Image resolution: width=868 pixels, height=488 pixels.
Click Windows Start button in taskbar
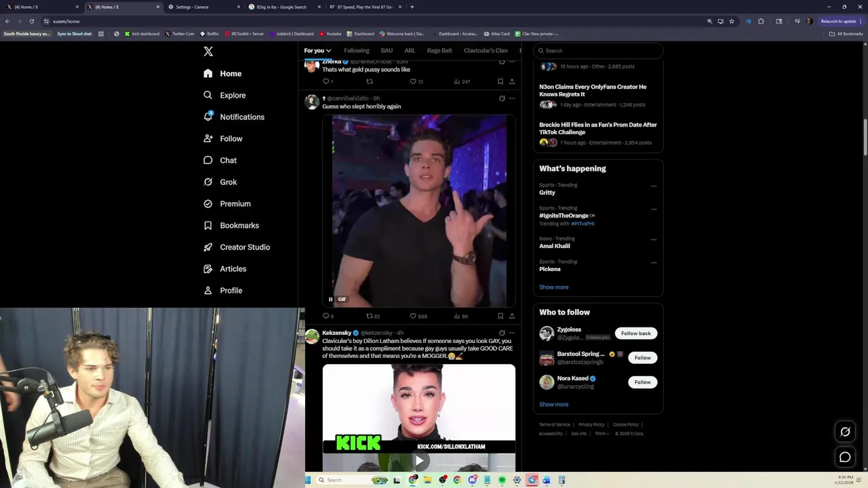[x=309, y=480]
